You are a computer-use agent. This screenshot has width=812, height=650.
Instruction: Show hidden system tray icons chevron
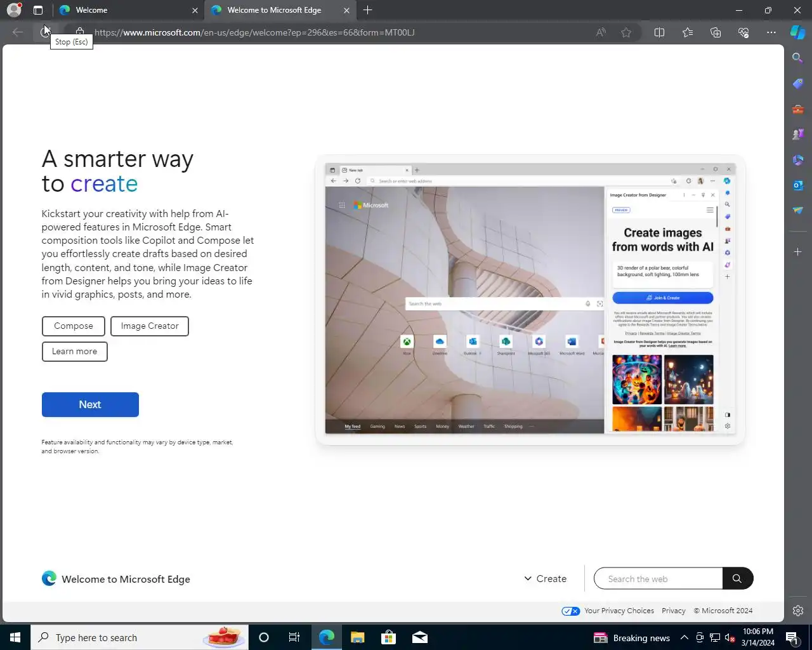click(x=684, y=637)
